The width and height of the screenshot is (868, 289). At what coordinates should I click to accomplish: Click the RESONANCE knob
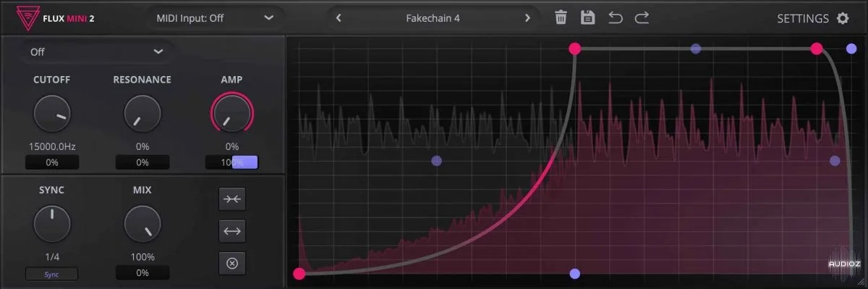[x=142, y=114]
